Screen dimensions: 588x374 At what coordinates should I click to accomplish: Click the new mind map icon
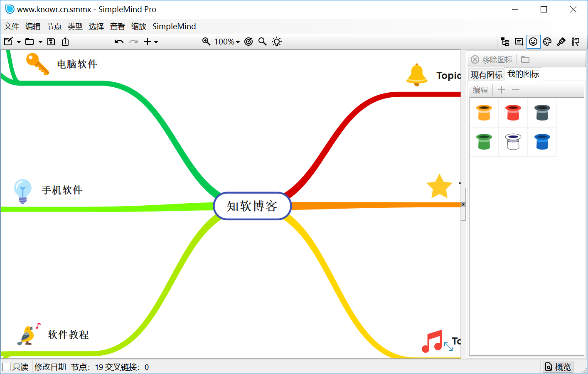coord(8,42)
